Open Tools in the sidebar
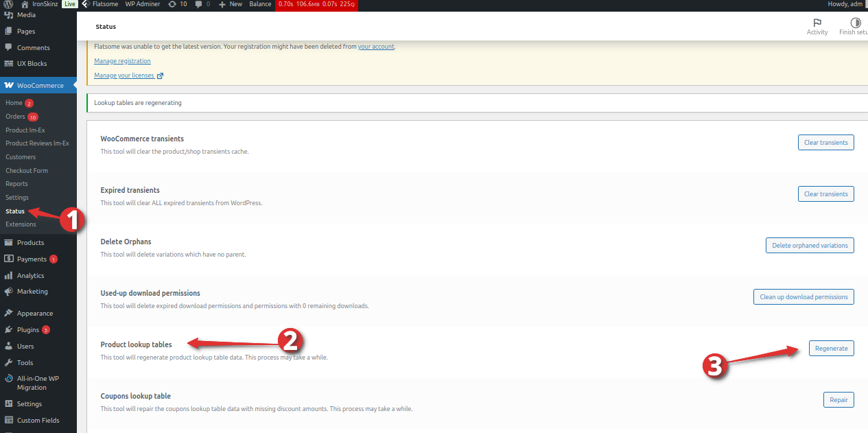Image resolution: width=868 pixels, height=433 pixels. tap(25, 363)
